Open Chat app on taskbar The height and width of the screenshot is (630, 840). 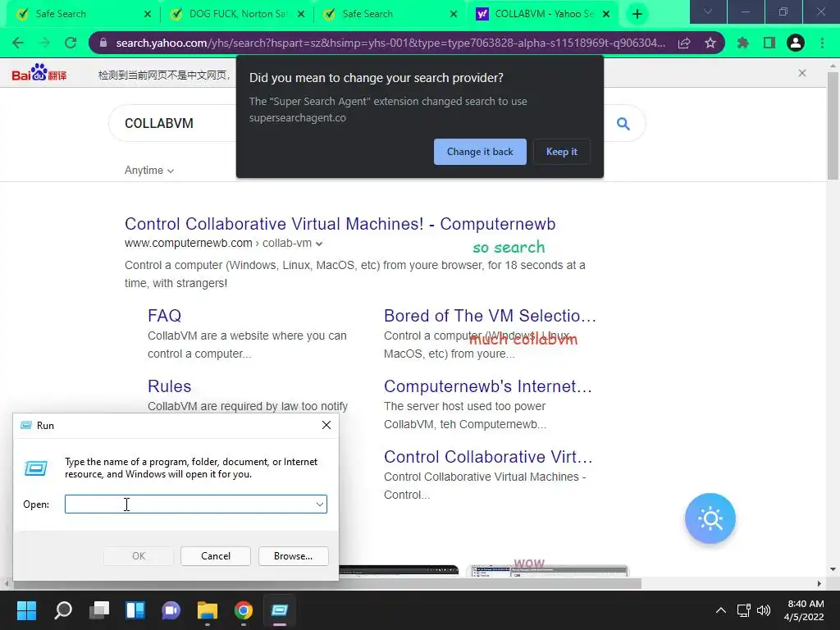tap(171, 610)
